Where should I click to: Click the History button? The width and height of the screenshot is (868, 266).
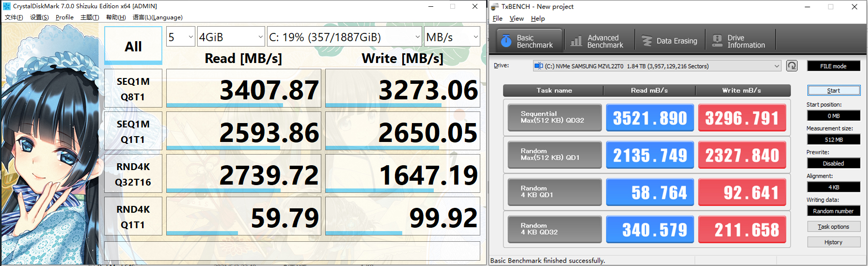[x=834, y=242]
